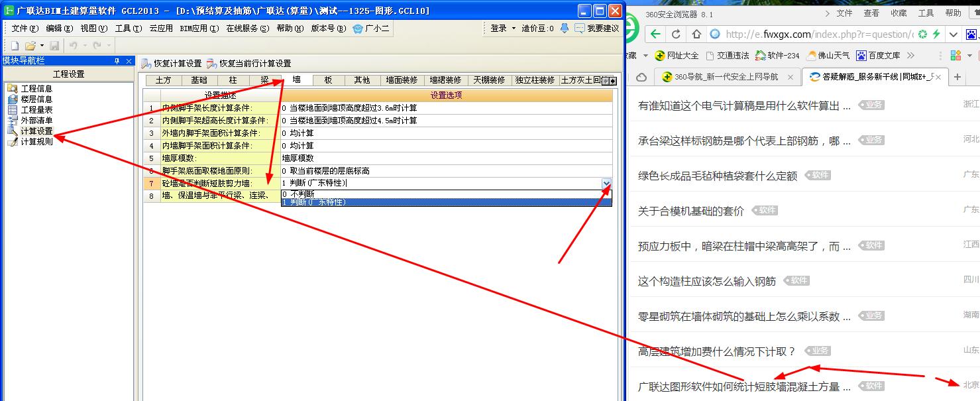The width and height of the screenshot is (980, 401).
Task: Select 工程信息 in navigation tree
Action: coord(36,88)
